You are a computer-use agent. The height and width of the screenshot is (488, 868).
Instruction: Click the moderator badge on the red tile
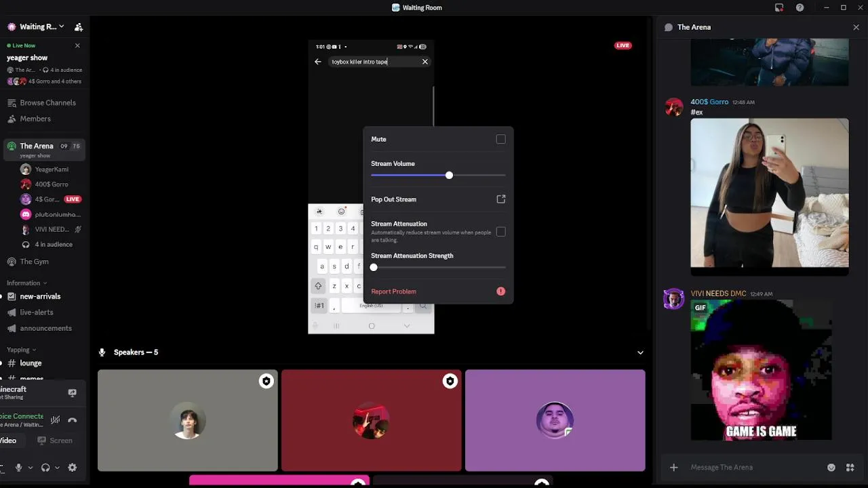(450, 382)
